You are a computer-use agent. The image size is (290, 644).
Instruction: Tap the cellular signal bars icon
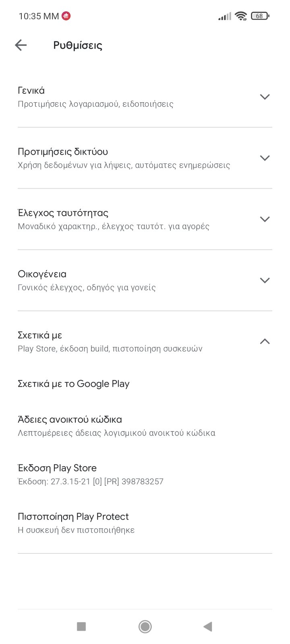(x=224, y=17)
